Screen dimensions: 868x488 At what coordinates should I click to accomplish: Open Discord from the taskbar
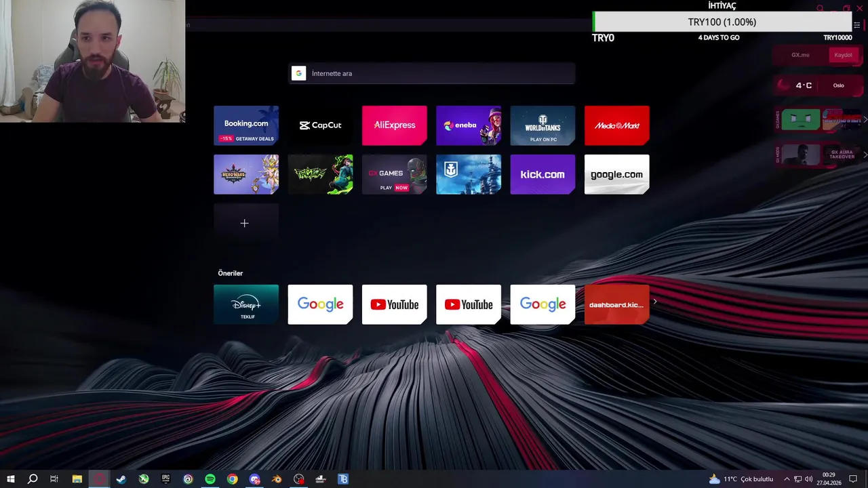click(254, 479)
